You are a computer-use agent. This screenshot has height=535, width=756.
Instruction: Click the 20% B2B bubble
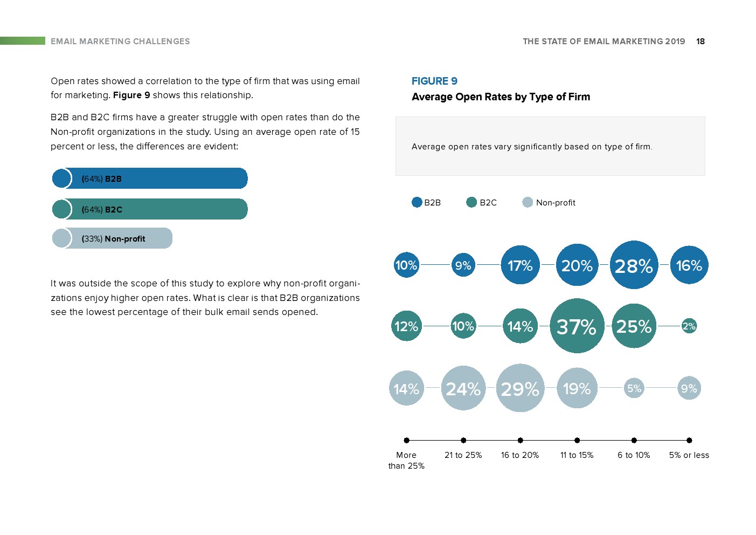577,265
